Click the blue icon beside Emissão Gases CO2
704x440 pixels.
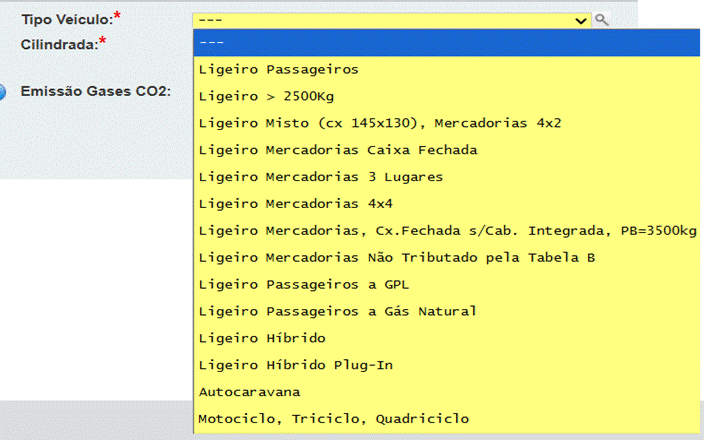[x=3, y=92]
